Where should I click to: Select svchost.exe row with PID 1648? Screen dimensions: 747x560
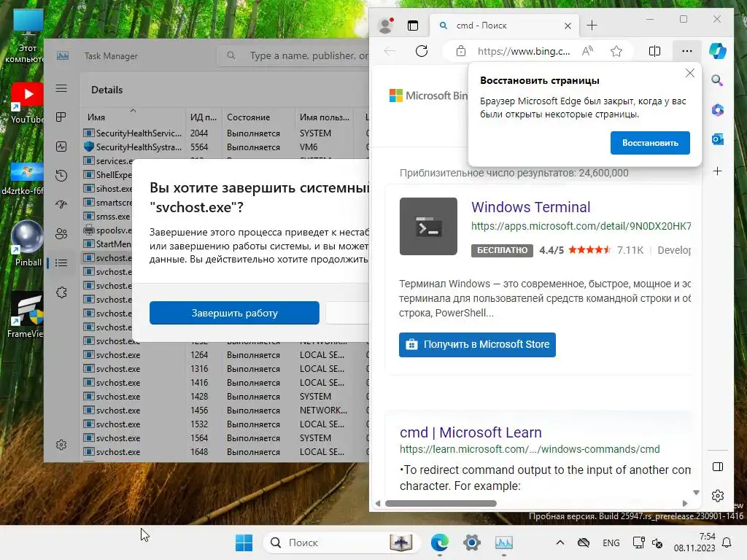(225, 452)
